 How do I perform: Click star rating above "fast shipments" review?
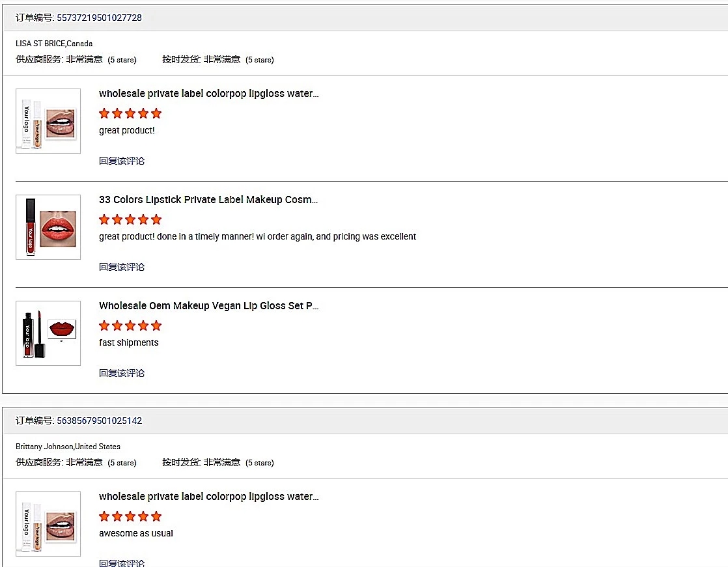130,325
